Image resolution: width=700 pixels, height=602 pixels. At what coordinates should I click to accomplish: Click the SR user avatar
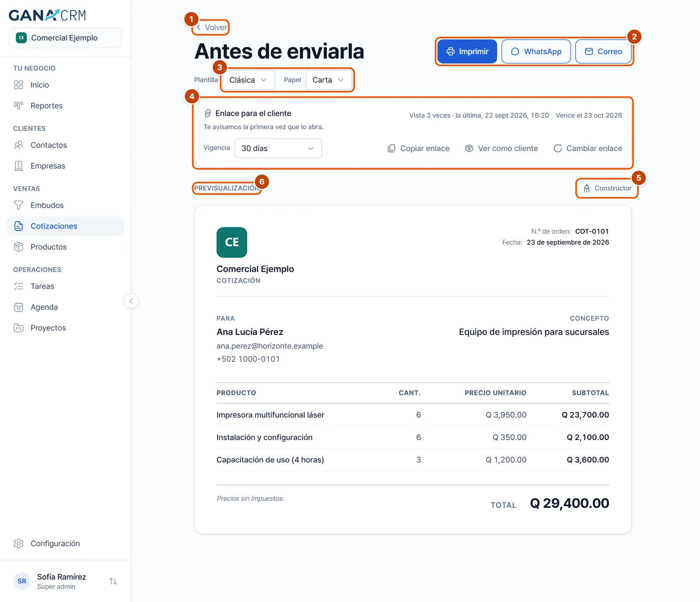(x=22, y=581)
